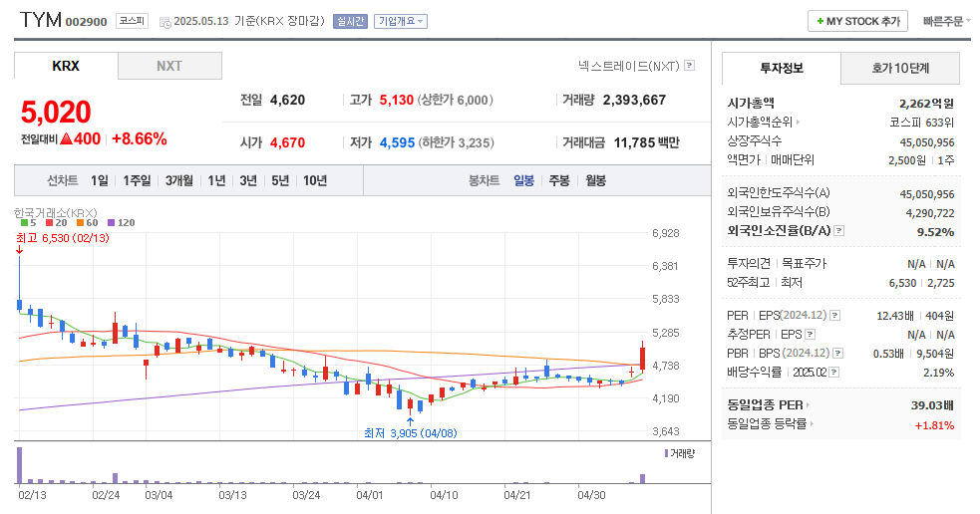This screenshot has height=514, width=980.
Task: Click the 상장주식수 value 45,050,956
Action: pyautogui.click(x=927, y=142)
